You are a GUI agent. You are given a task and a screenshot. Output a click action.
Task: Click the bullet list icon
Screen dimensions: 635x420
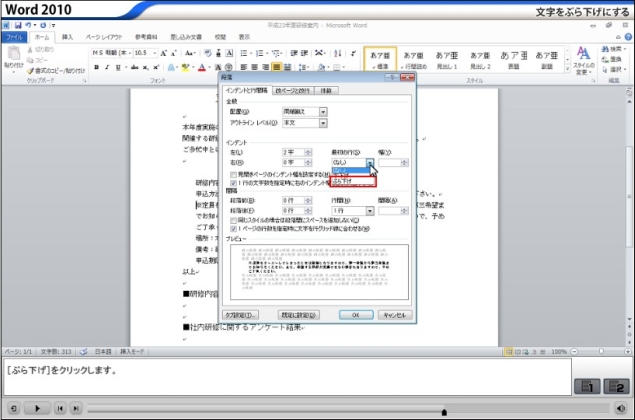(244, 53)
